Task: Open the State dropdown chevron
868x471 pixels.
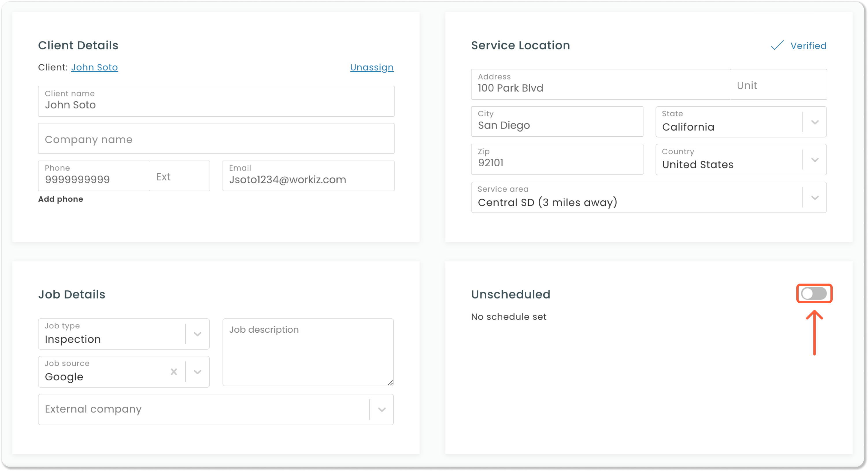Action: point(815,122)
